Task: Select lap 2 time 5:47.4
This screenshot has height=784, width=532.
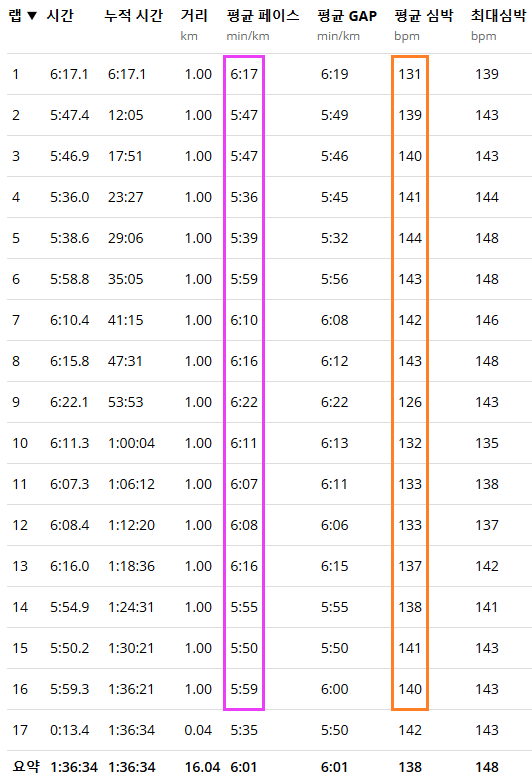Action: click(70, 115)
